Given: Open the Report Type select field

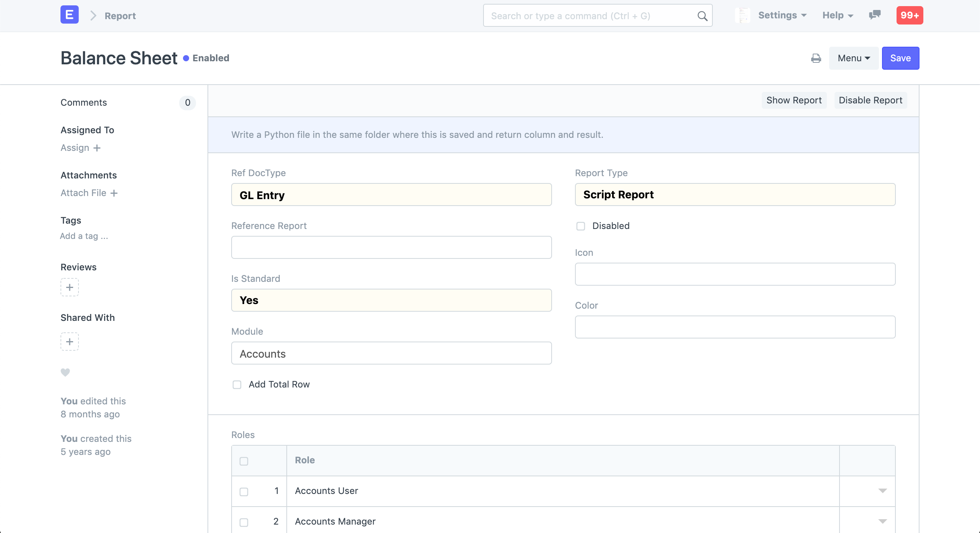Looking at the screenshot, I should point(735,195).
